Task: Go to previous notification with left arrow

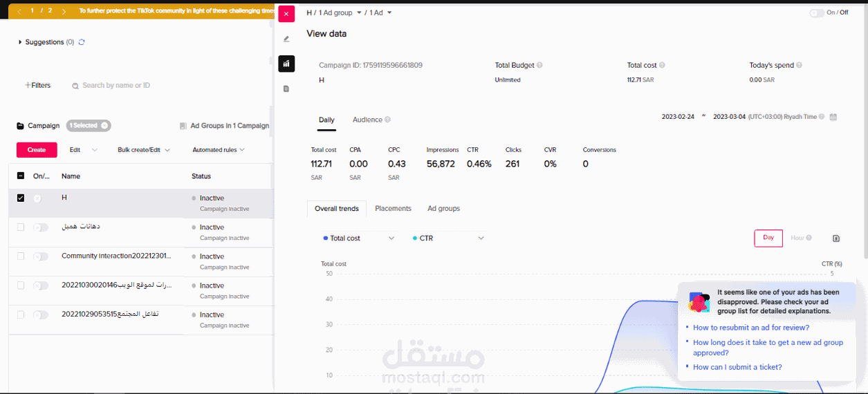Action: pyautogui.click(x=19, y=11)
